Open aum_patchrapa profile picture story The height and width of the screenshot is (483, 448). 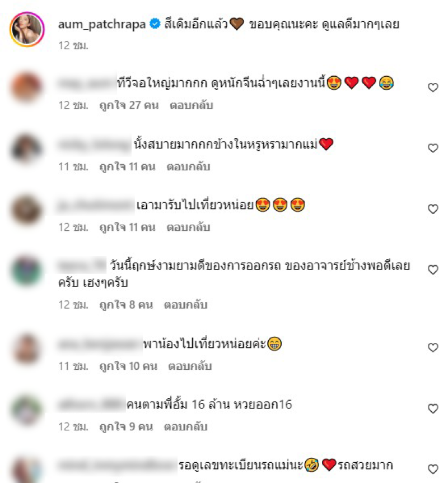click(x=27, y=29)
